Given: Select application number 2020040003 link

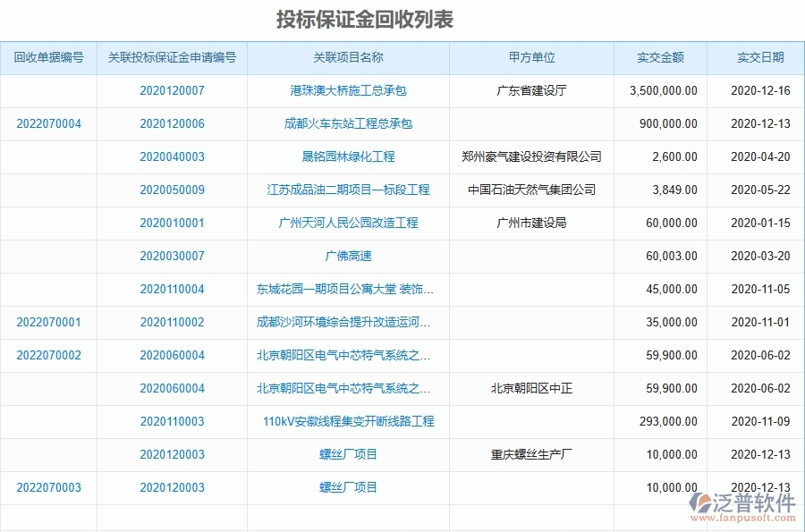Looking at the screenshot, I should tap(174, 157).
